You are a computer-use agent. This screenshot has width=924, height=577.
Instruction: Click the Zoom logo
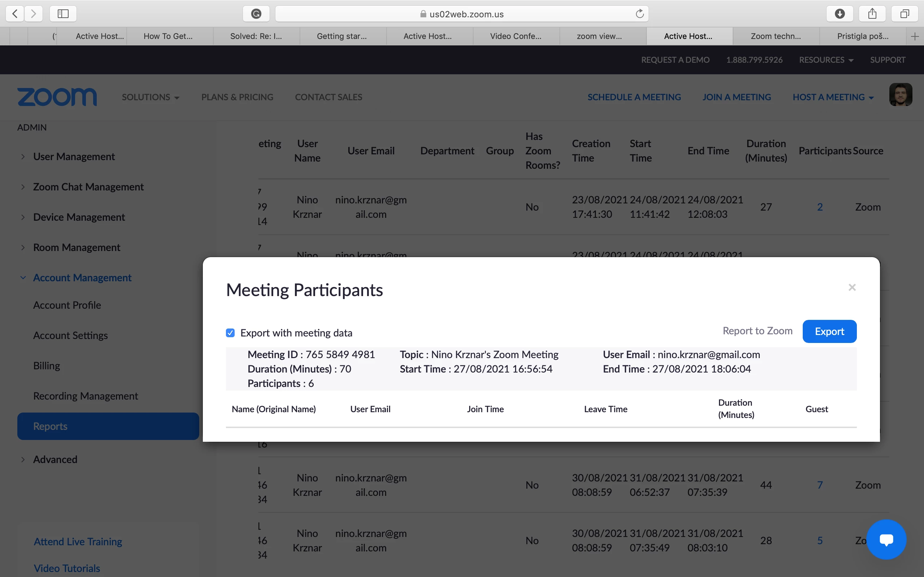click(x=57, y=97)
